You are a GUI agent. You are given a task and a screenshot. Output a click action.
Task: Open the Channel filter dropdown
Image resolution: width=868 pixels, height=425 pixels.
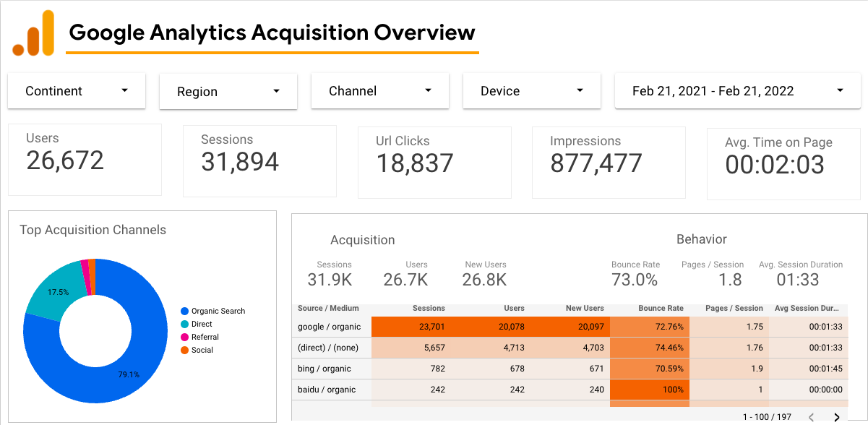(380, 91)
